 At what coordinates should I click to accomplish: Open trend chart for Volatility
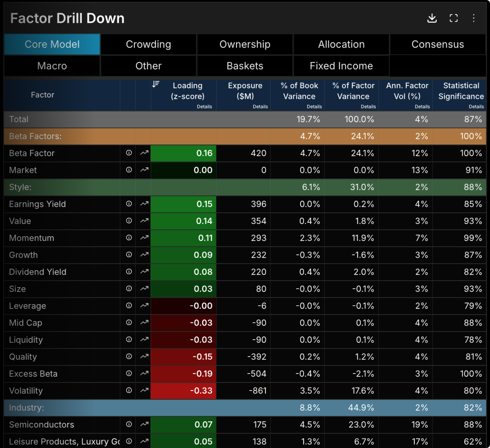[144, 390]
